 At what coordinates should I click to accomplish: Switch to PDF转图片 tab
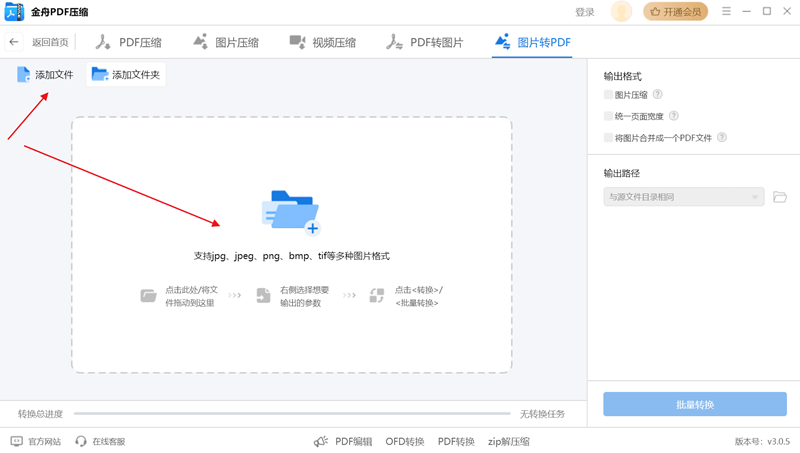coord(424,42)
